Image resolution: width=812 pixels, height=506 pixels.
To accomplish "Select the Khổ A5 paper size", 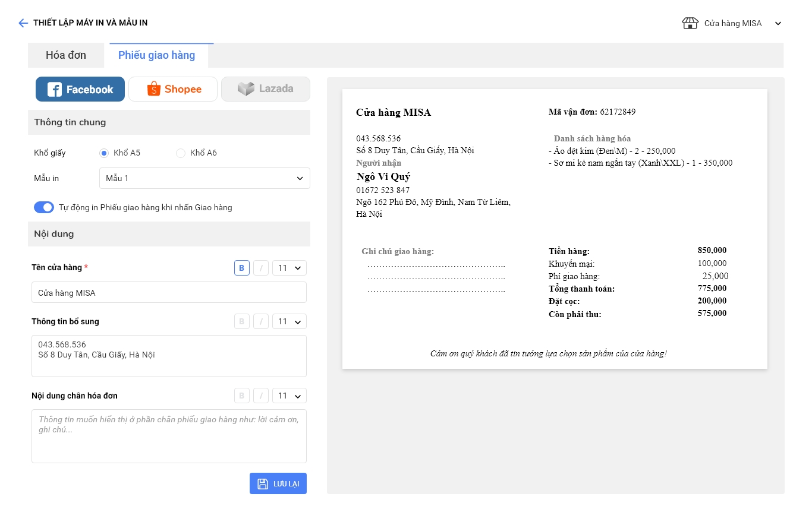I will (x=104, y=153).
